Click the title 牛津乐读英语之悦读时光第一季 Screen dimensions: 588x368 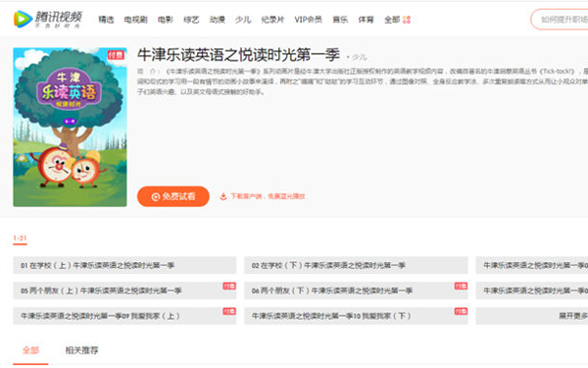tap(238, 55)
